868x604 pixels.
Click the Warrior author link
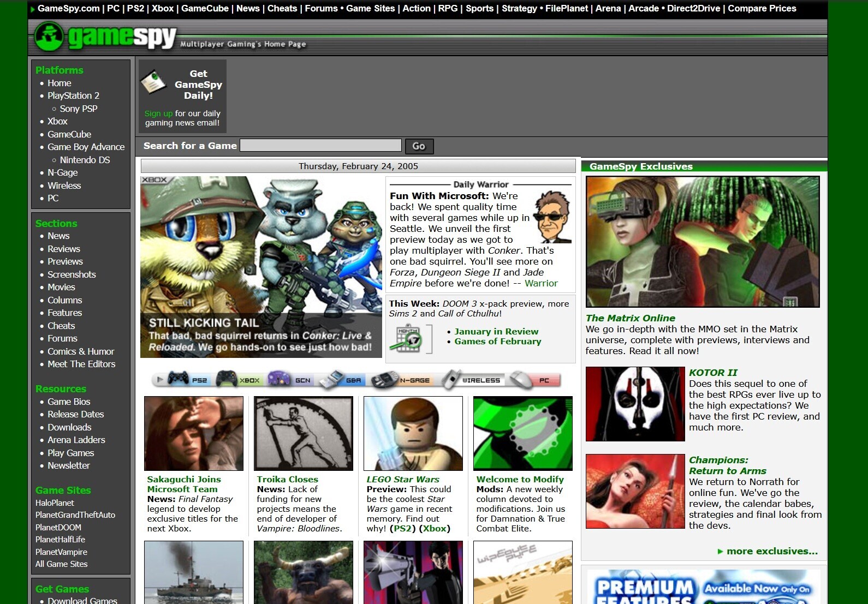click(x=541, y=283)
